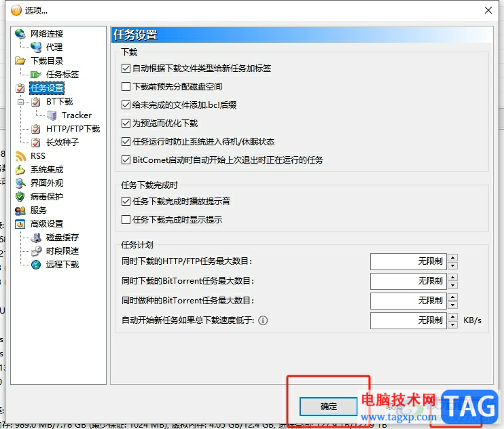Click the proxy computer icon beside 代理

(x=36, y=48)
